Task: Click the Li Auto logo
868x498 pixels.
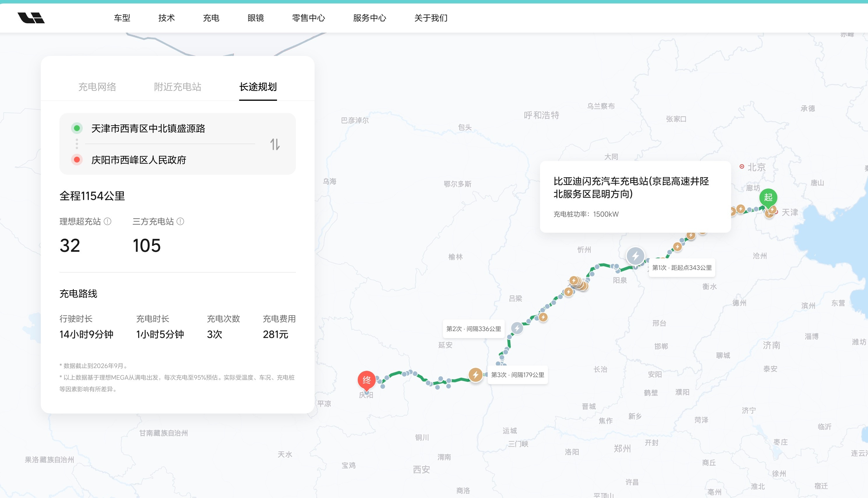Action: tap(31, 18)
